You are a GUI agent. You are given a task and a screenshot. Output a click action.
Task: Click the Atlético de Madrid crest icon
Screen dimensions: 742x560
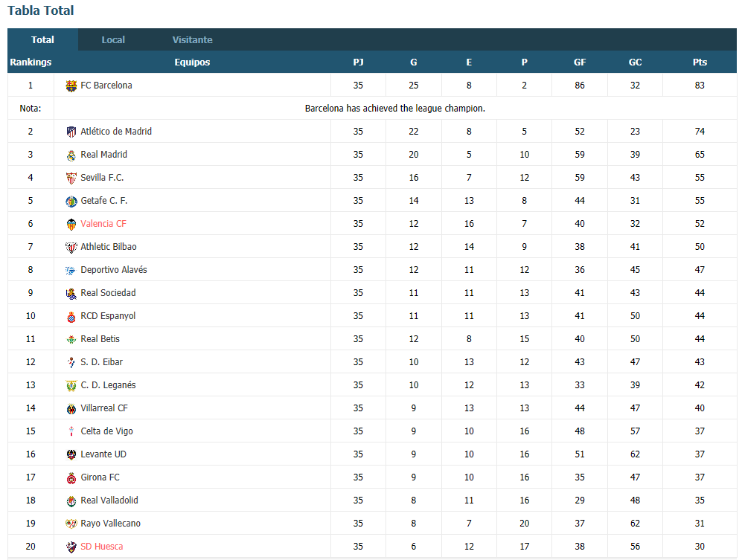tap(71, 132)
